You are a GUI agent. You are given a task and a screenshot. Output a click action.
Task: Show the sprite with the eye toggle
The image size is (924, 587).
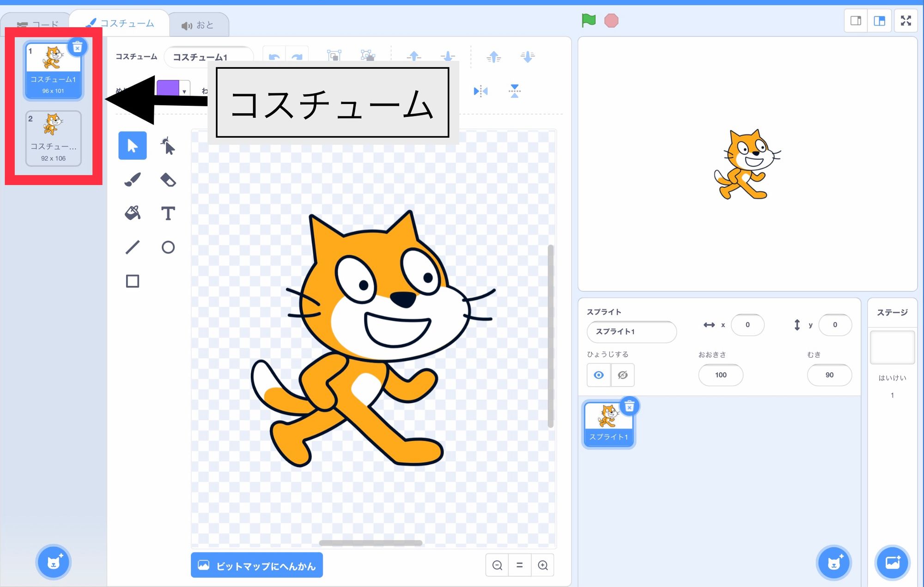tap(599, 375)
